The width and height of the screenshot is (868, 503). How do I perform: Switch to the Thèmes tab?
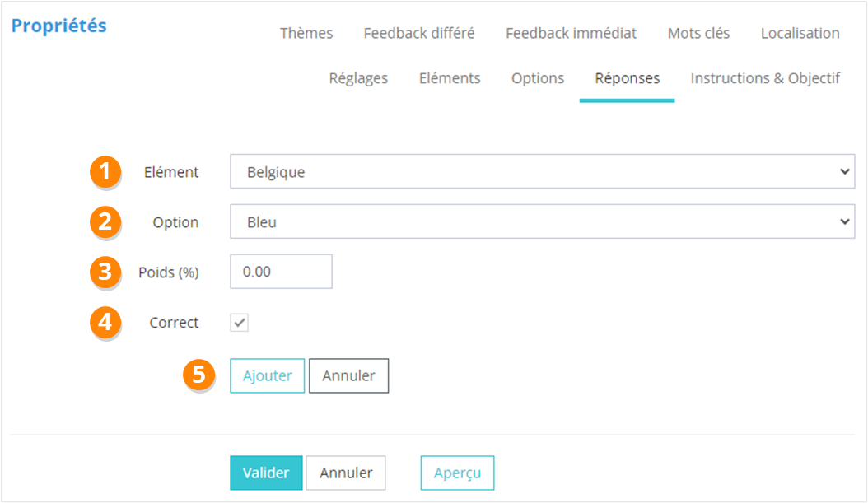[306, 34]
